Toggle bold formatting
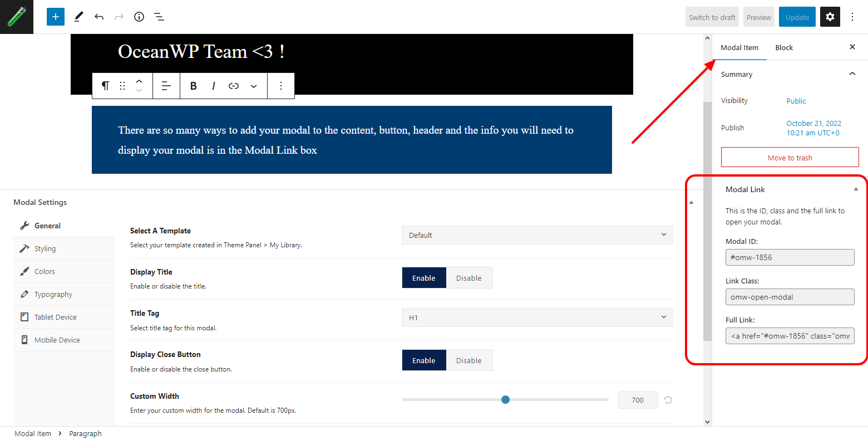This screenshot has width=868, height=440. 194,86
